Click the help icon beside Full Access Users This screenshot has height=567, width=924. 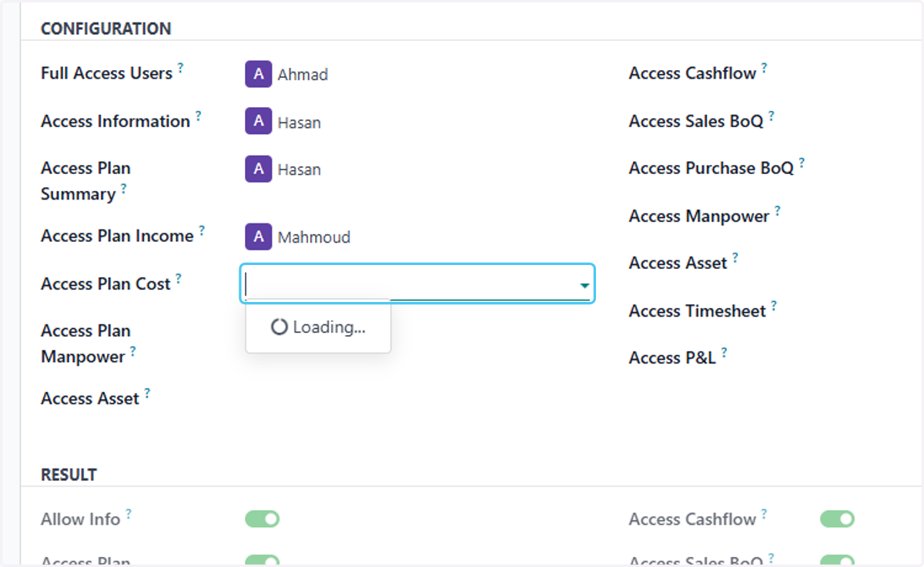point(180,68)
